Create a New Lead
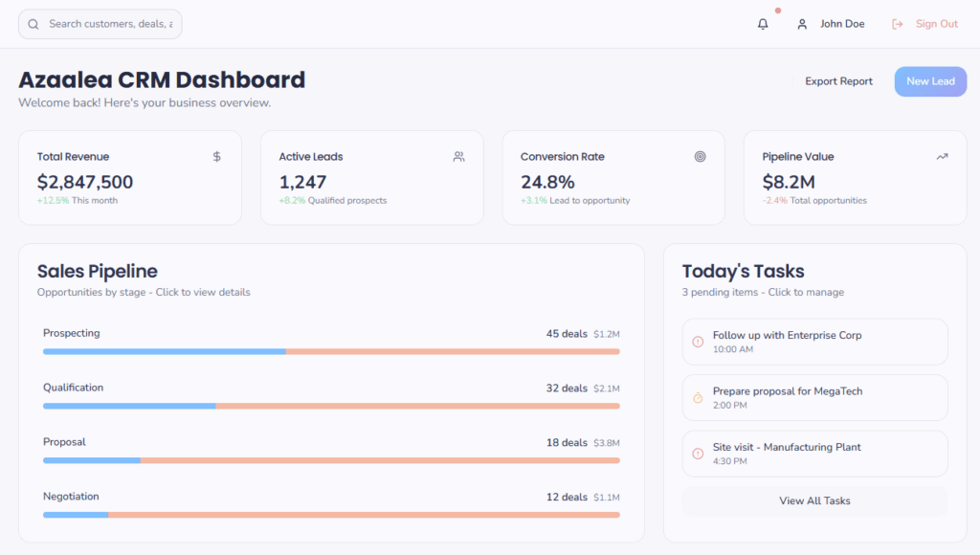980x555 pixels. coord(930,81)
